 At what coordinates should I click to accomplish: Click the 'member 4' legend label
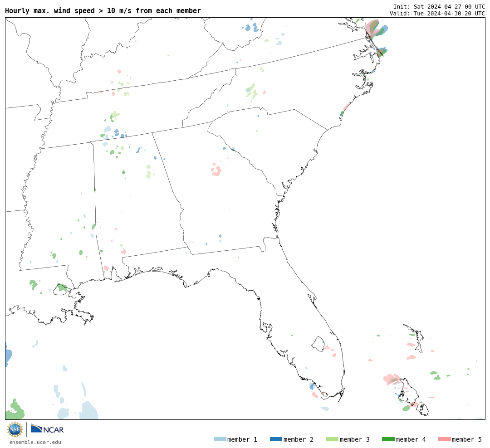click(x=411, y=439)
